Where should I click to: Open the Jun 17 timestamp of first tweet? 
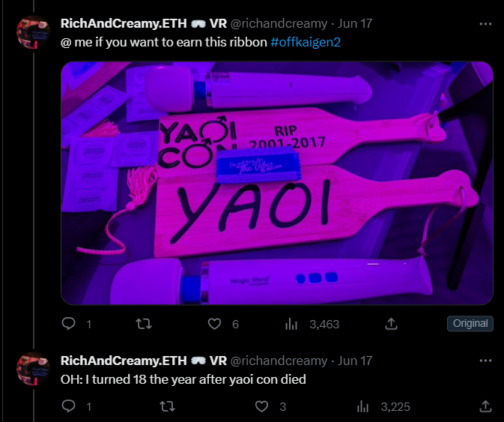(355, 23)
